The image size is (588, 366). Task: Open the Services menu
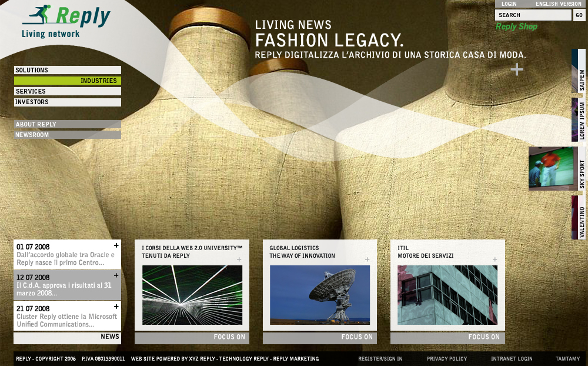[x=68, y=91]
